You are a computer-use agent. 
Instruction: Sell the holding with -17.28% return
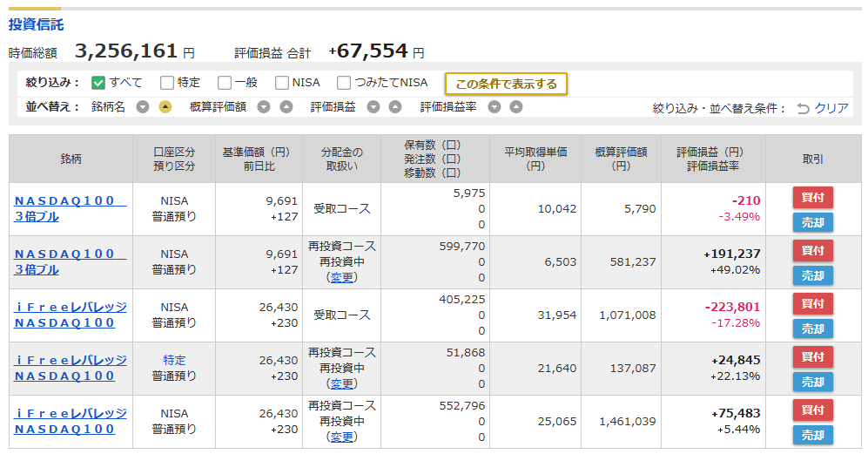tap(812, 329)
